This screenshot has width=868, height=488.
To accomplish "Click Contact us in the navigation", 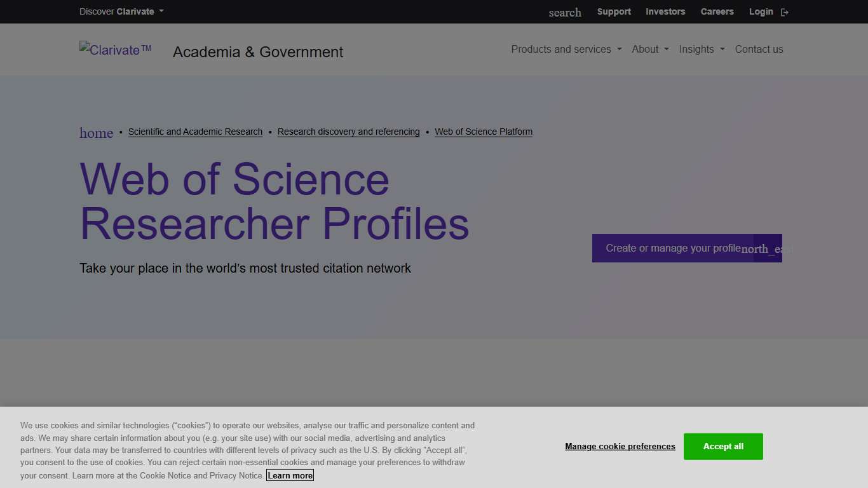I will point(759,49).
